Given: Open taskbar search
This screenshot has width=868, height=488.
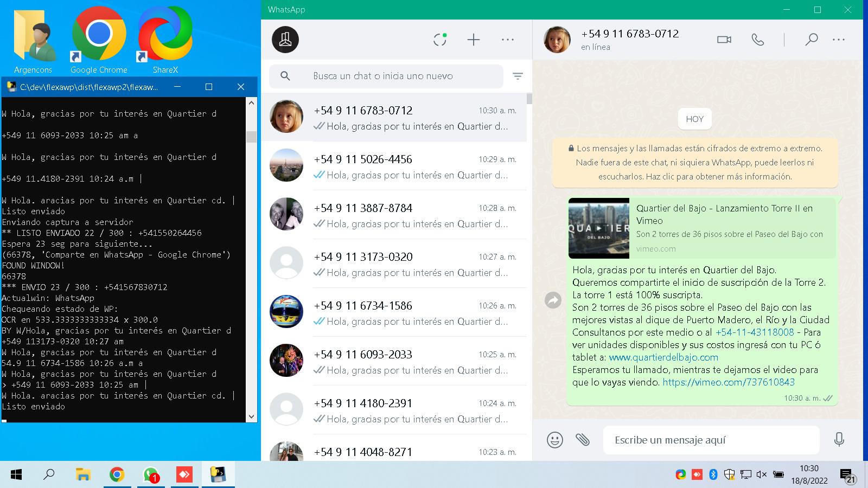Looking at the screenshot, I should coord(49,475).
